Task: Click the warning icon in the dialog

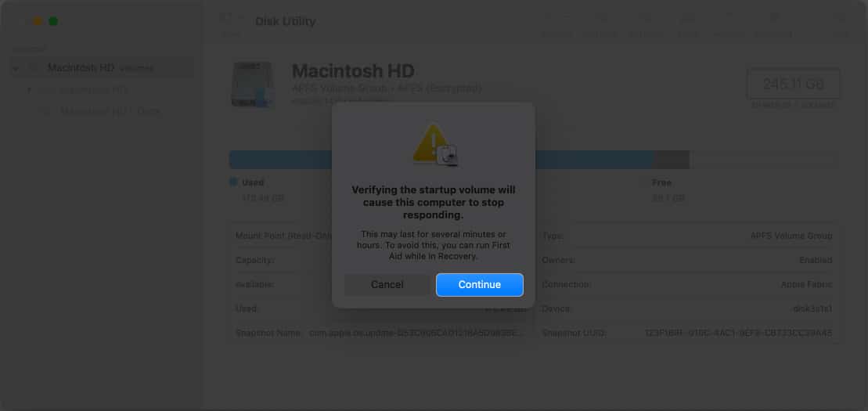Action: click(435, 145)
